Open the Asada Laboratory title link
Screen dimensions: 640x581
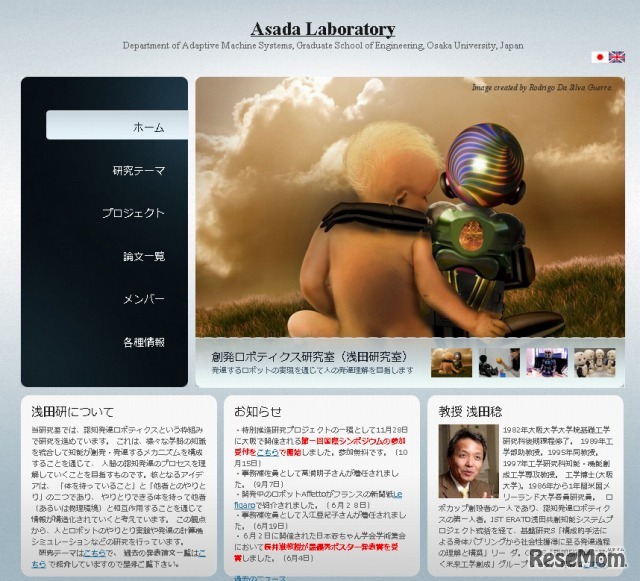coord(323,29)
